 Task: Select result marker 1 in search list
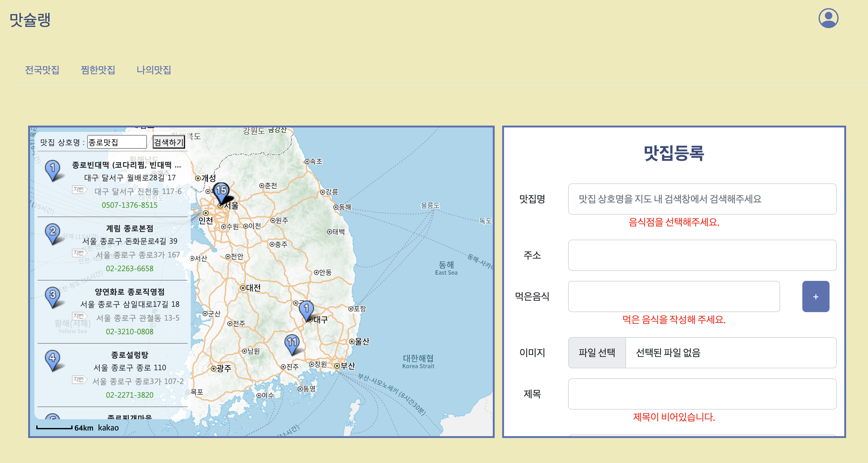(x=52, y=169)
